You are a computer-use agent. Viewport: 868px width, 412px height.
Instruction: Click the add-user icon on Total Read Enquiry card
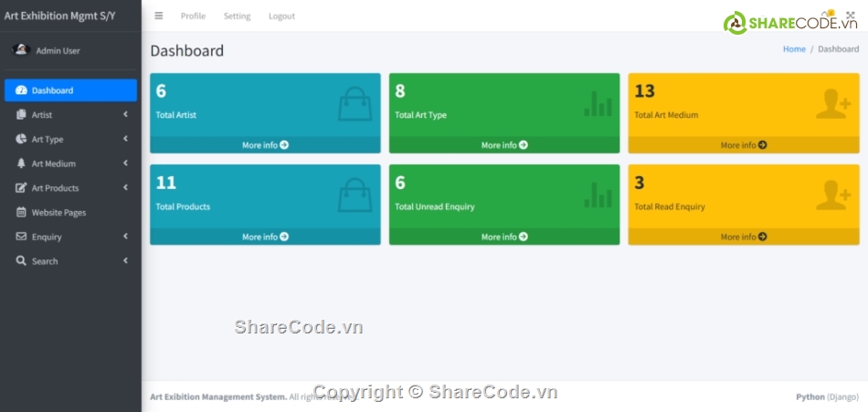[833, 195]
